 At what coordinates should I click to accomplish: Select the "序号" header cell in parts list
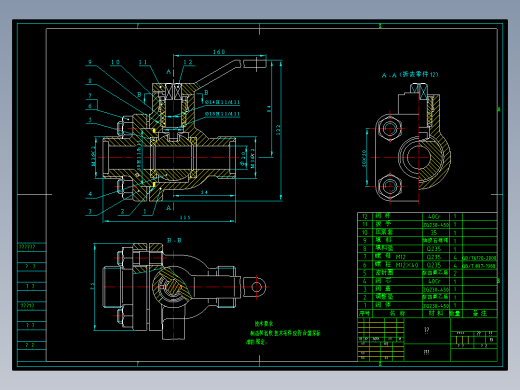click(x=365, y=313)
